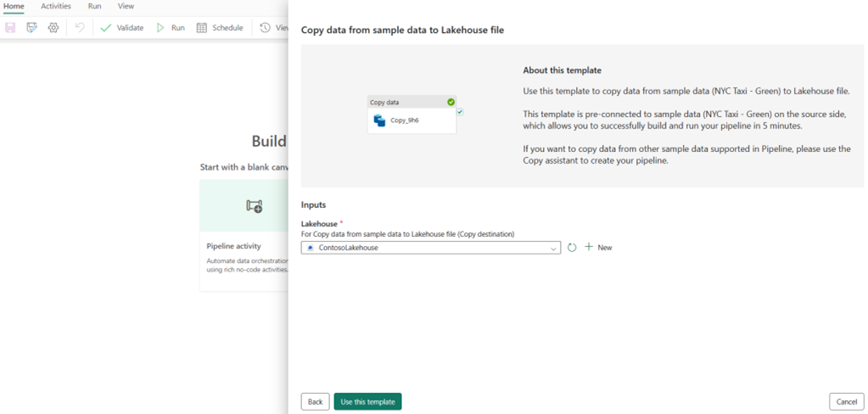Image resolution: width=868 pixels, height=414 pixels.
Task: Click the Use this template button
Action: (x=367, y=401)
